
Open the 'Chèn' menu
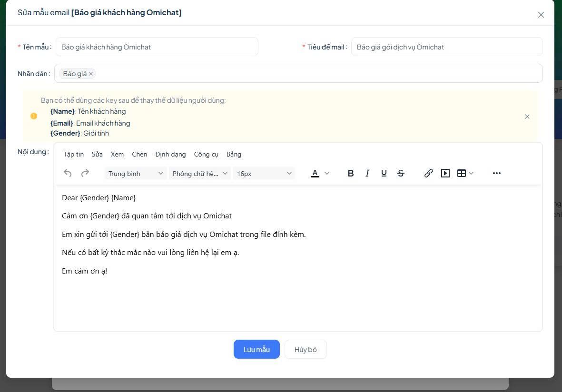tap(139, 154)
